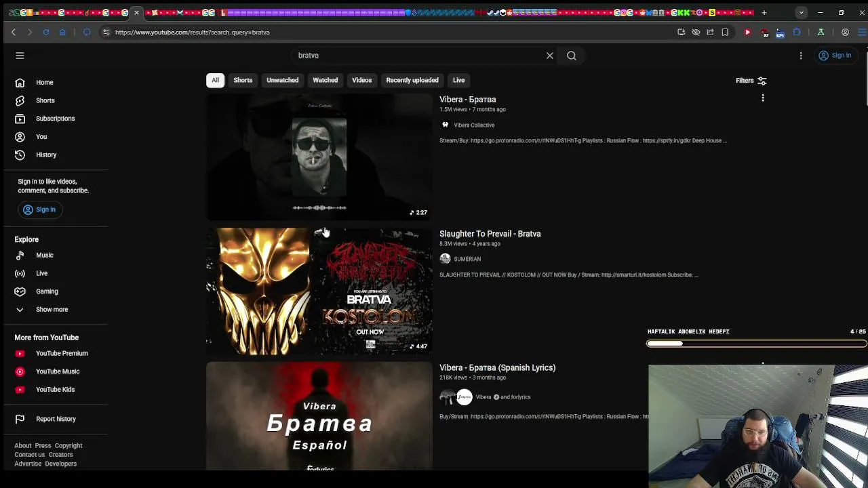Select the Shorts filter chip

coord(243,80)
